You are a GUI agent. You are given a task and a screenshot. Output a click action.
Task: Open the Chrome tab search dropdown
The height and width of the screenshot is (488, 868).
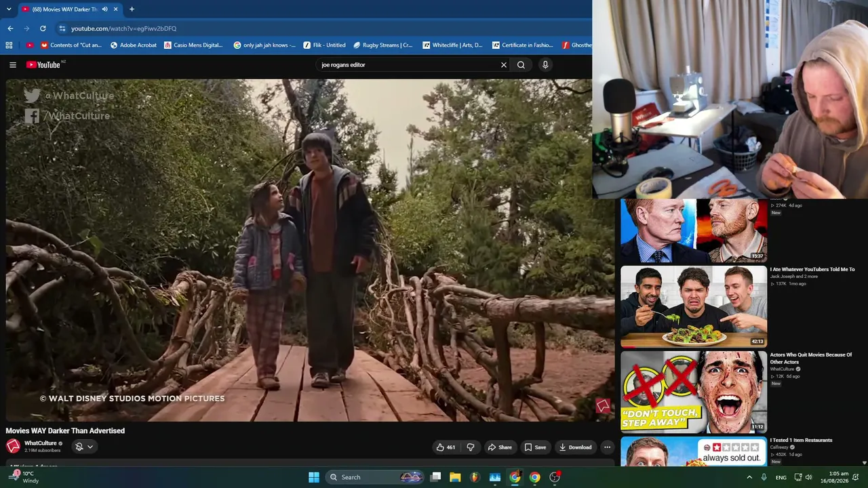9,9
